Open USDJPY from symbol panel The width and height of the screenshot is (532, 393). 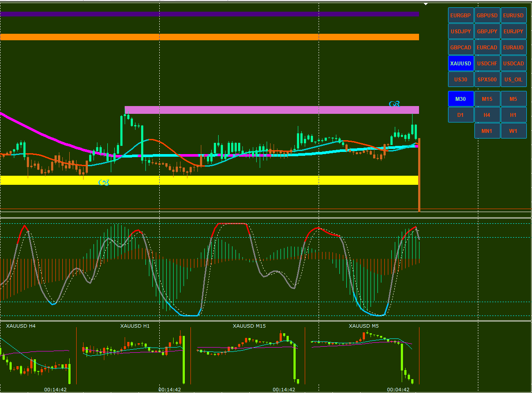coord(461,31)
